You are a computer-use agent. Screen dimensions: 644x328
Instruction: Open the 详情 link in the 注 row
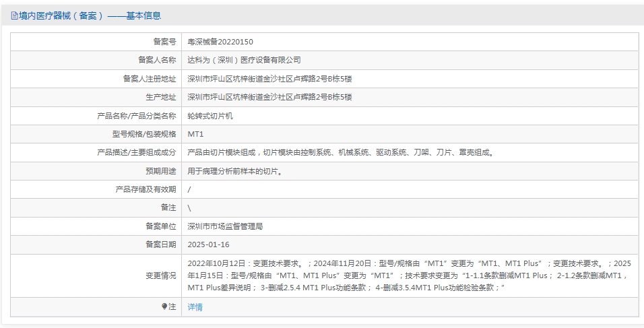click(195, 307)
